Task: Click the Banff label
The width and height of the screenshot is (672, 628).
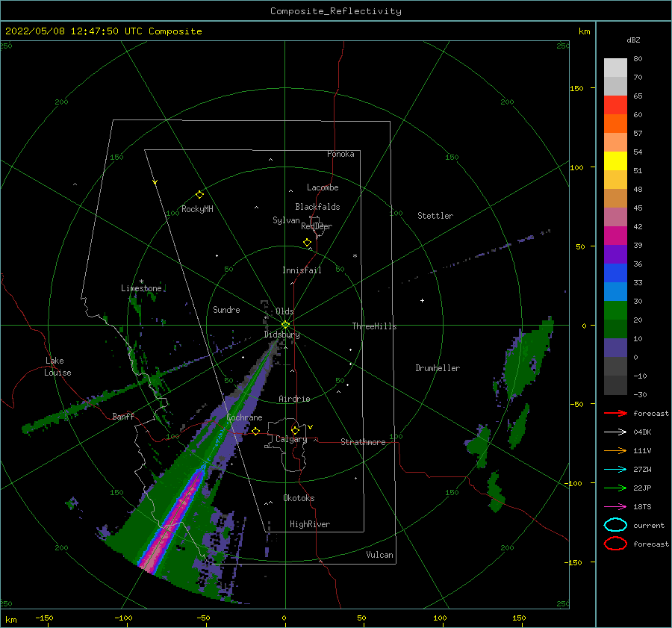Action: (x=123, y=417)
